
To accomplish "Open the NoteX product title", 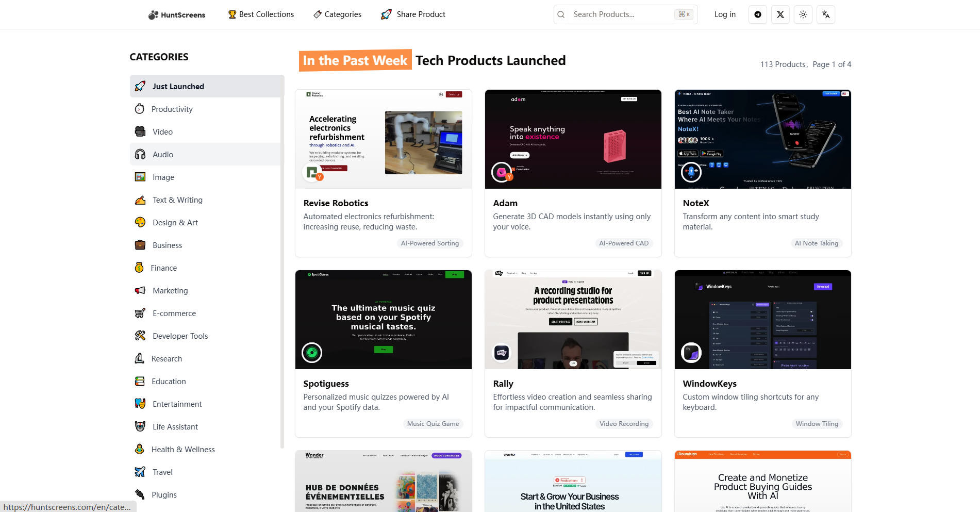I will point(696,203).
